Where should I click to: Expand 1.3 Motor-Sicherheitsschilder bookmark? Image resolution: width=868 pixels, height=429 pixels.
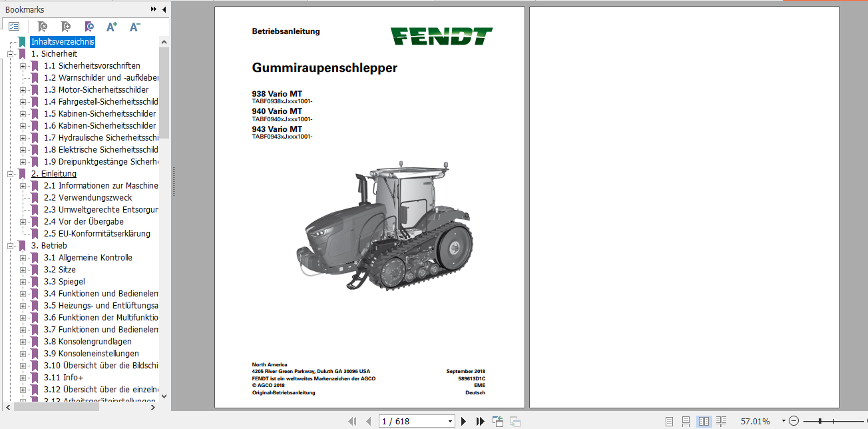coord(23,90)
